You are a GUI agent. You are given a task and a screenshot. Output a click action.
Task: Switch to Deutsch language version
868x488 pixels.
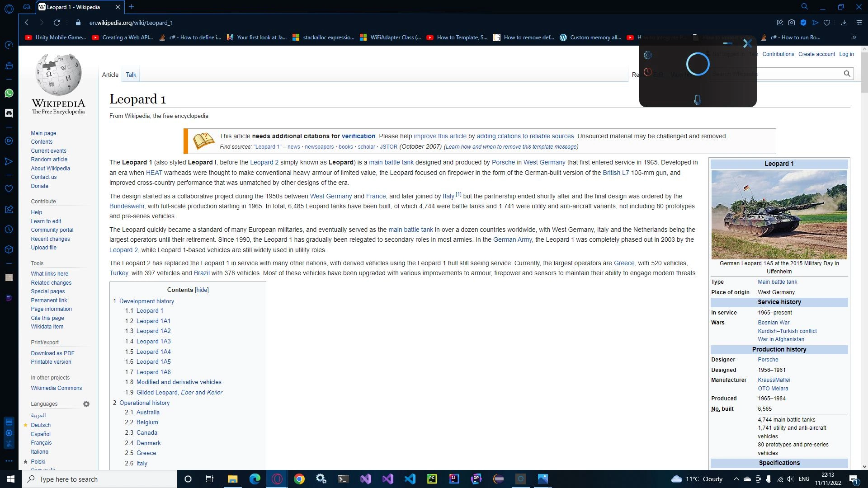point(41,425)
